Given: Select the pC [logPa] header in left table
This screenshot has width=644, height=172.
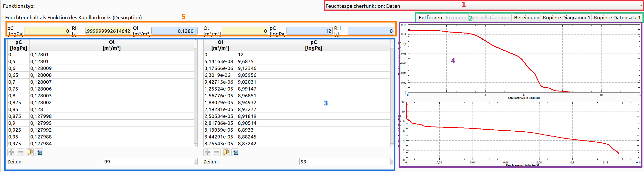Looking at the screenshot, I should coord(19,45).
